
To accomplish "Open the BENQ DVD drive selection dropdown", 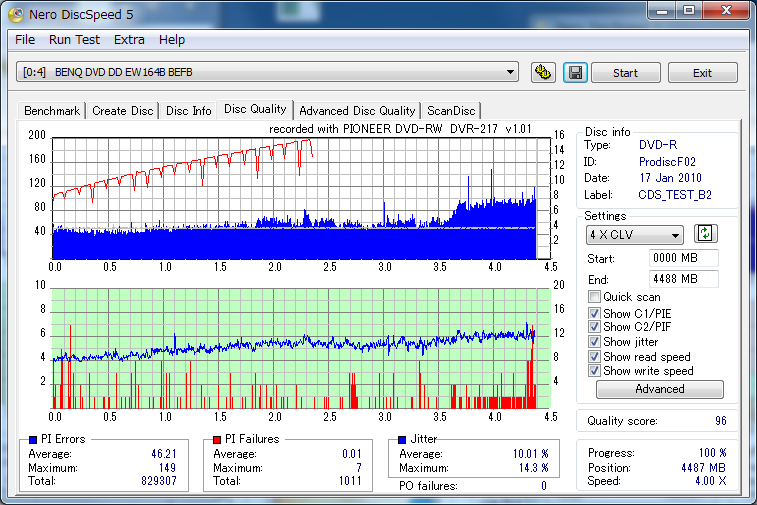I will pos(267,72).
